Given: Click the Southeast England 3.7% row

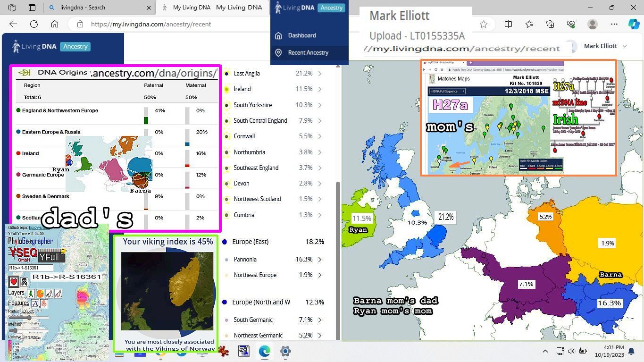Looking at the screenshot, I should [x=273, y=168].
